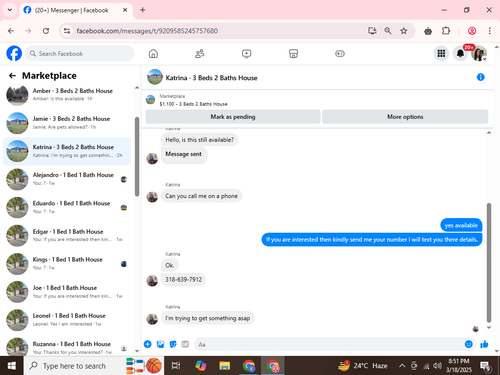The image size is (500, 375).
Task: Open the Friends icon in top navigation
Action: [x=200, y=53]
